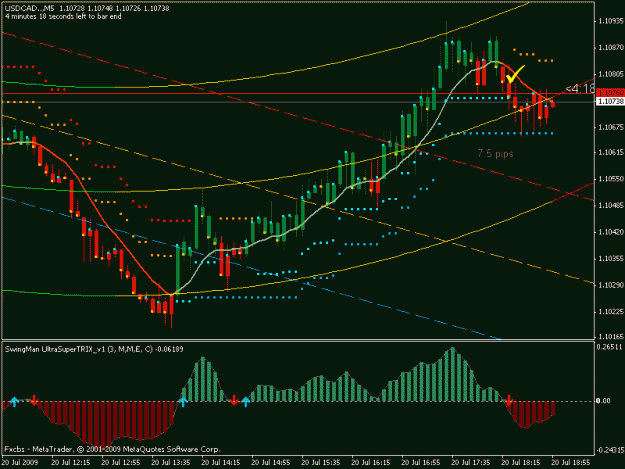Select the USDCAD M5 chart title text
This screenshot has width=625, height=469.
click(87, 8)
